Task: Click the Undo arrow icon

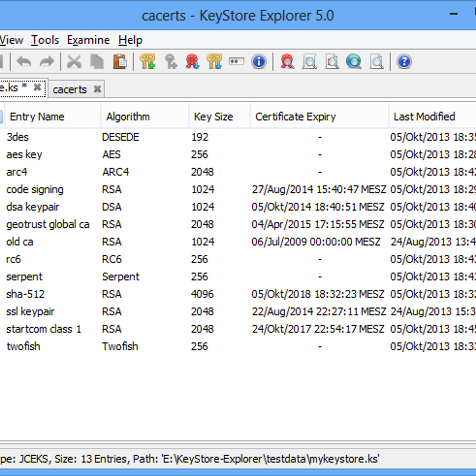Action: coord(24,61)
